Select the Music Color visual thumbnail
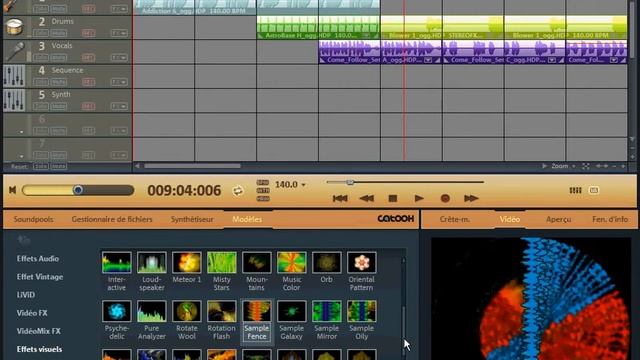 [x=291, y=262]
